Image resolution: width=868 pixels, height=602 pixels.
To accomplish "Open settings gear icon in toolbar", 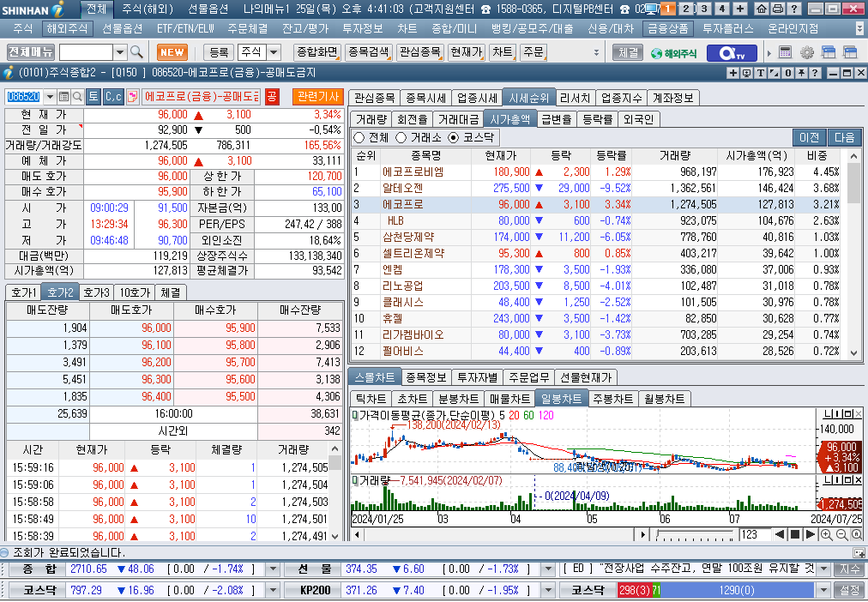I will [807, 52].
